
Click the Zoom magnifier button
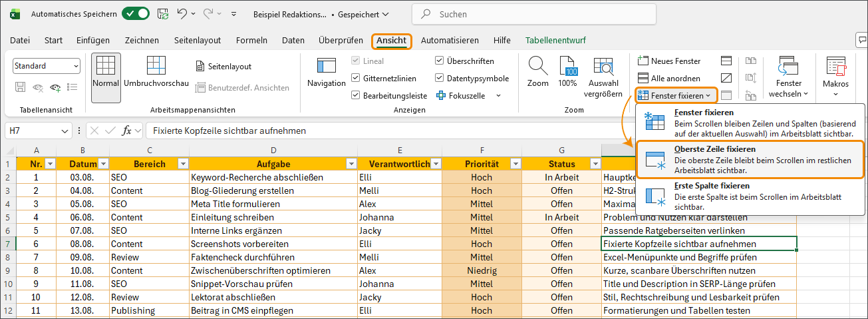click(x=538, y=73)
